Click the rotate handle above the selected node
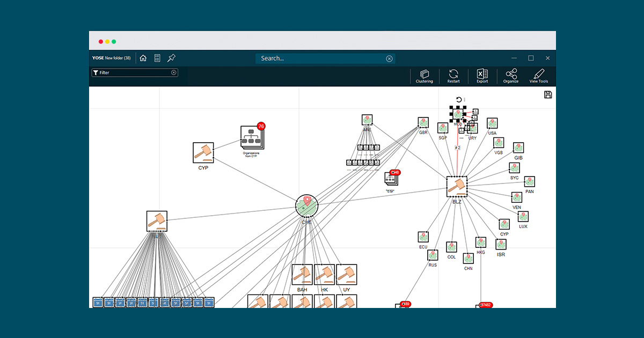644x338 pixels. click(x=458, y=99)
